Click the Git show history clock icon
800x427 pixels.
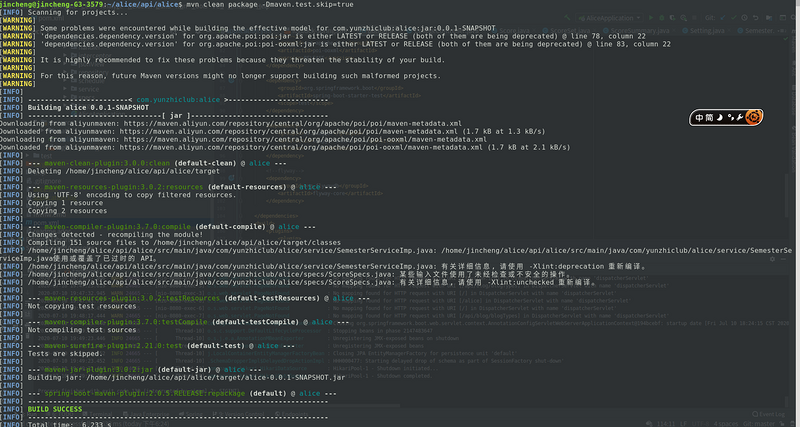(x=744, y=18)
